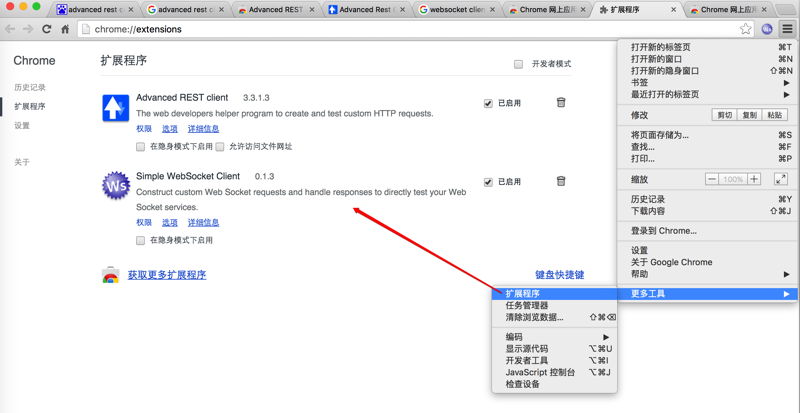800x413 pixels.
Task: Open the Chrome hamburger menu
Action: pyautogui.click(x=787, y=29)
